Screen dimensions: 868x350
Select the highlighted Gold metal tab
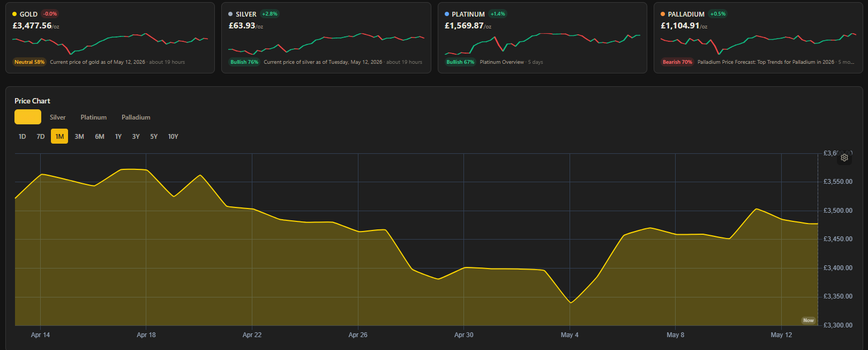(x=28, y=117)
